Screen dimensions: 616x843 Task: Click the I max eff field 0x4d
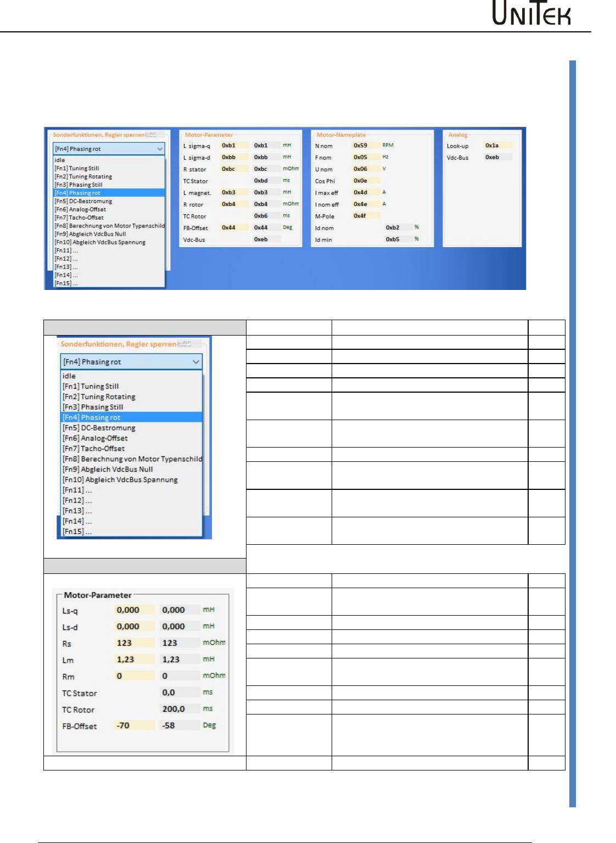coord(366,193)
